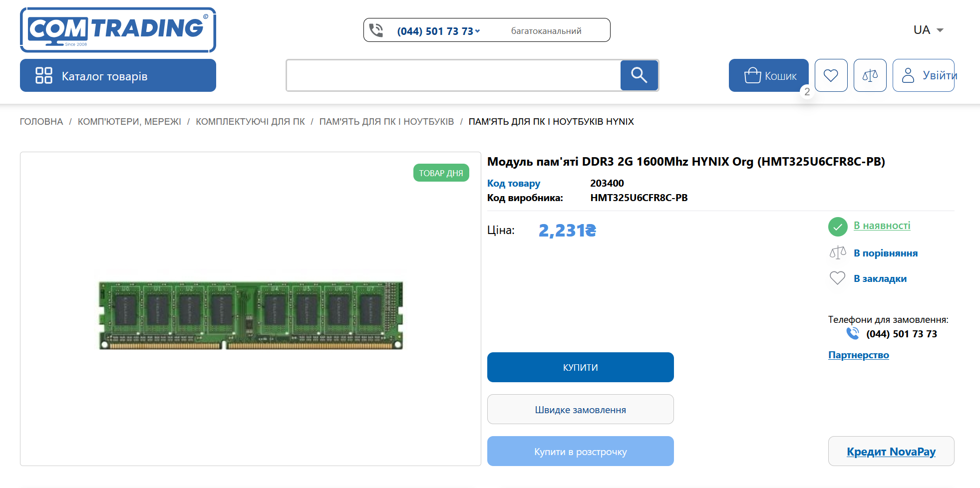This screenshot has width=980, height=488.
Task: Click green availability checkmark icon
Action: (838, 227)
